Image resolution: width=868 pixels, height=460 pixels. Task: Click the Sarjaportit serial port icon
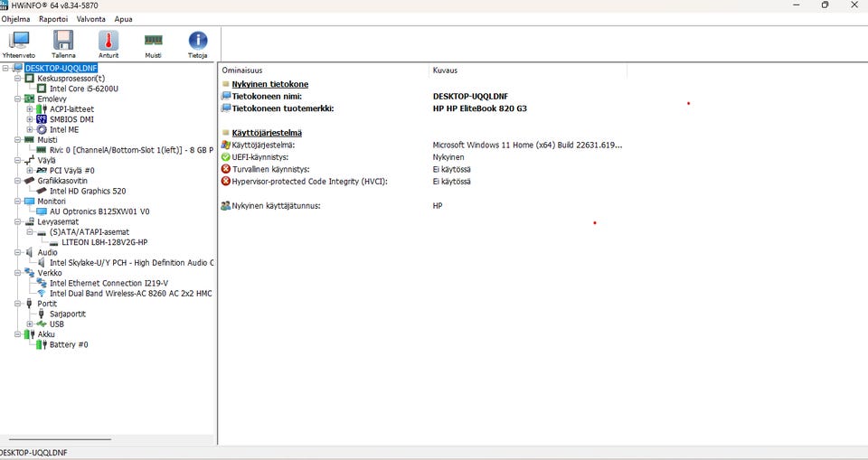(x=41, y=314)
